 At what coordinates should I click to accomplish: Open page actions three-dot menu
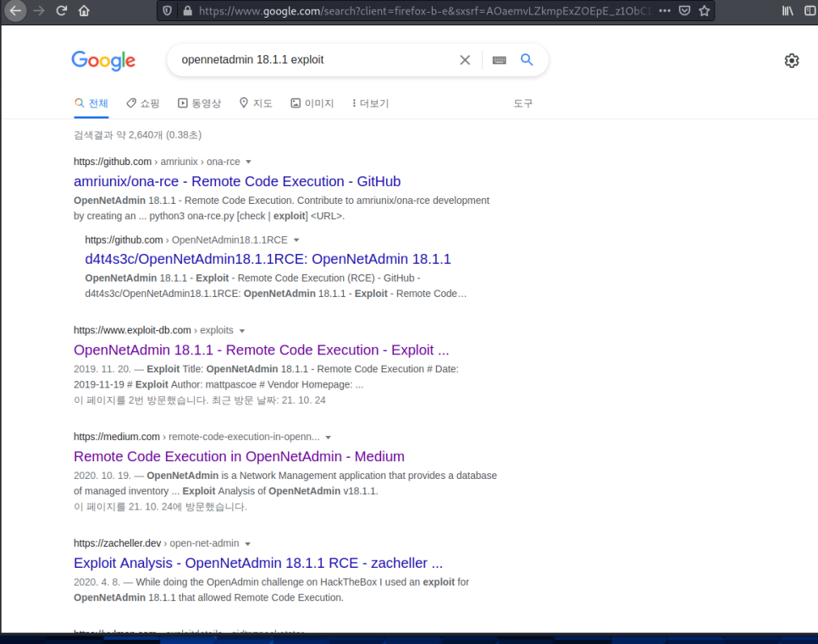pos(665,10)
